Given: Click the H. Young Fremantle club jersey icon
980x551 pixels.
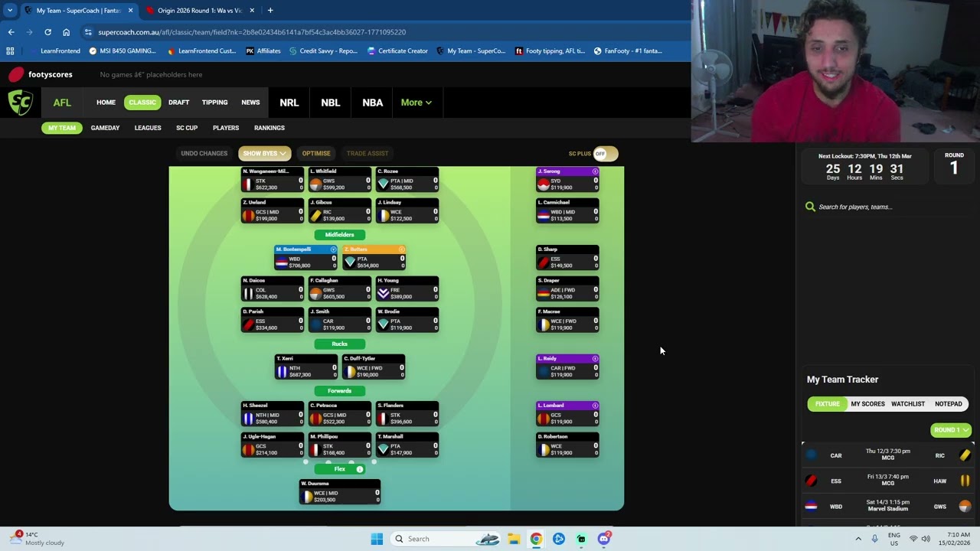Looking at the screenshot, I should click(383, 293).
